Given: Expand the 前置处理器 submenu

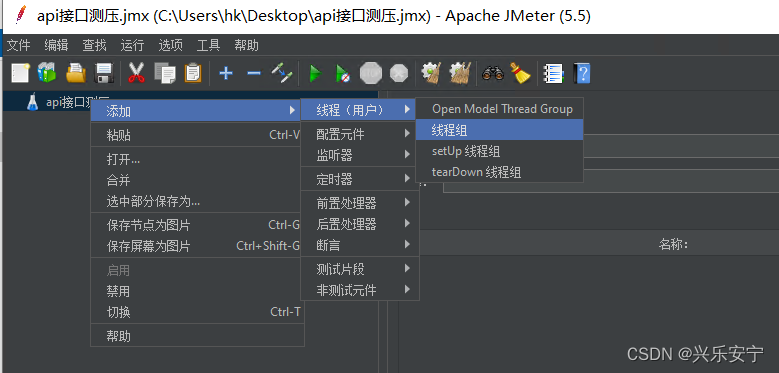Looking at the screenshot, I should point(359,203).
